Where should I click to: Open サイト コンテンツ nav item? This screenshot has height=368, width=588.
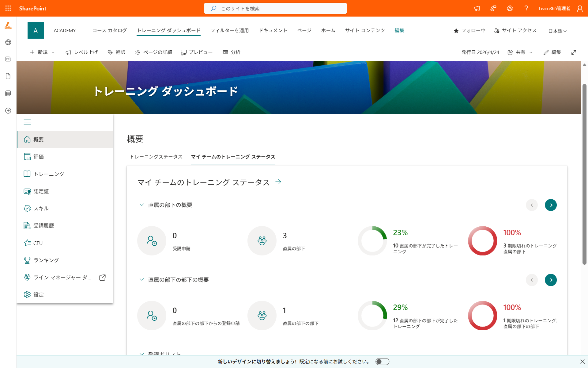point(365,30)
